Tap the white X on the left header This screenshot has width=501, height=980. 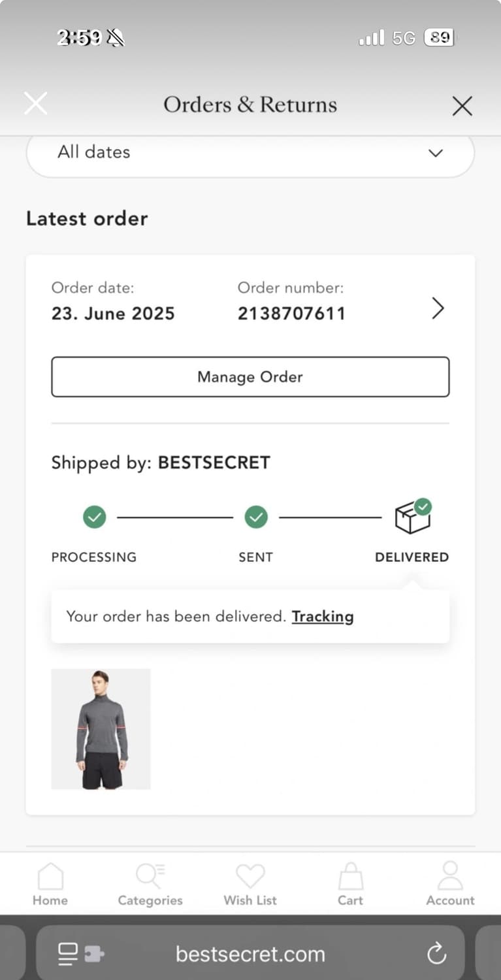tap(35, 103)
